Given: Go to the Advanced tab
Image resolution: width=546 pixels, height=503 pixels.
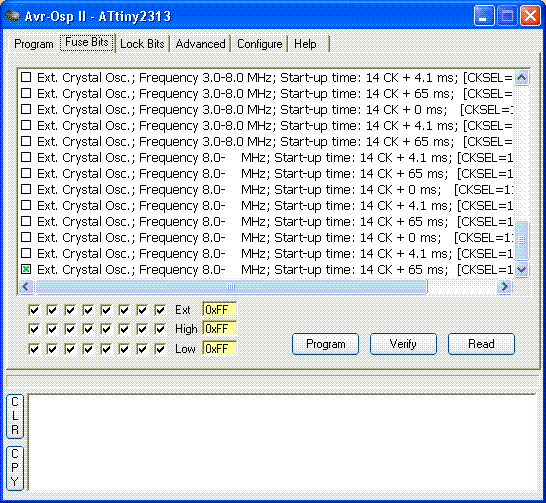Looking at the screenshot, I should pyautogui.click(x=200, y=44).
